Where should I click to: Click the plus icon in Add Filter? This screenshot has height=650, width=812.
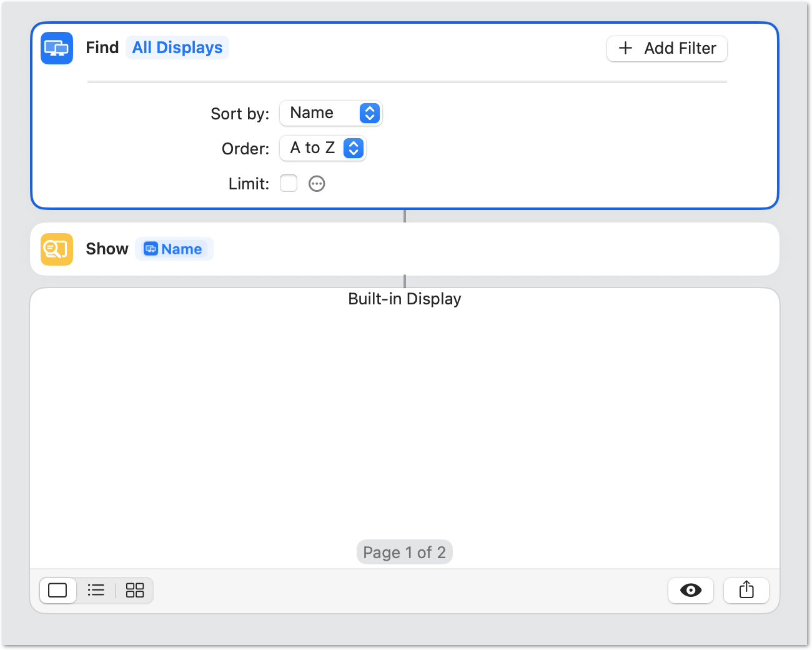coord(625,48)
